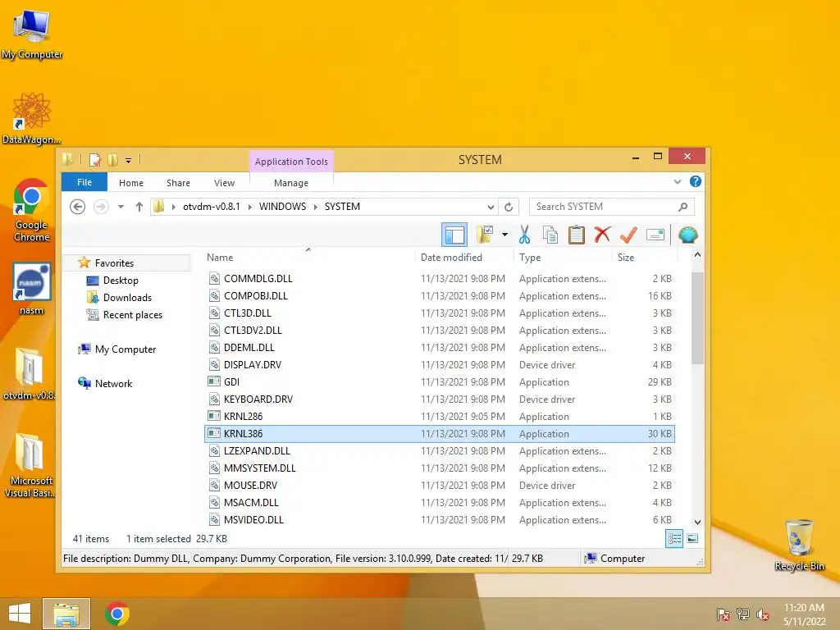This screenshot has height=630, width=840.
Task: Open Recent places in navigation pane
Action: pyautogui.click(x=132, y=314)
